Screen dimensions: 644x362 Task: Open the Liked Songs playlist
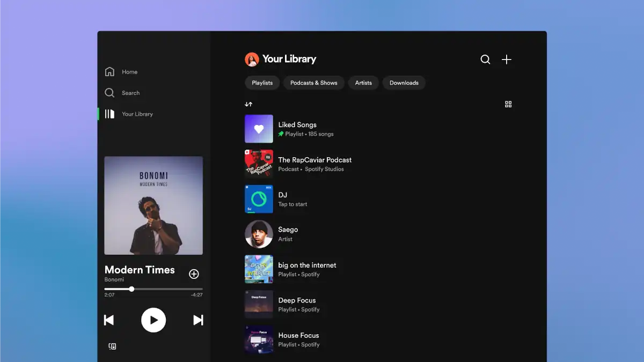[x=297, y=129]
